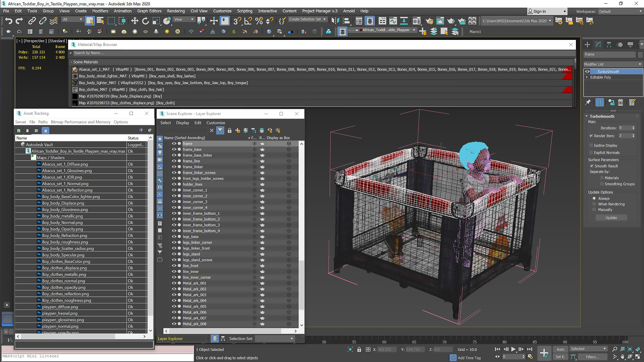The width and height of the screenshot is (644, 362).
Task: Click the Filters... button
Action: click(592, 357)
